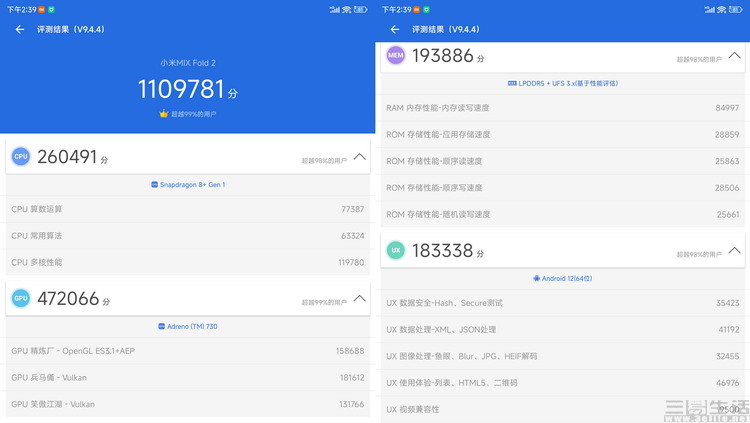Go back using right screen arrow
This screenshot has width=750, height=423.
click(x=395, y=30)
